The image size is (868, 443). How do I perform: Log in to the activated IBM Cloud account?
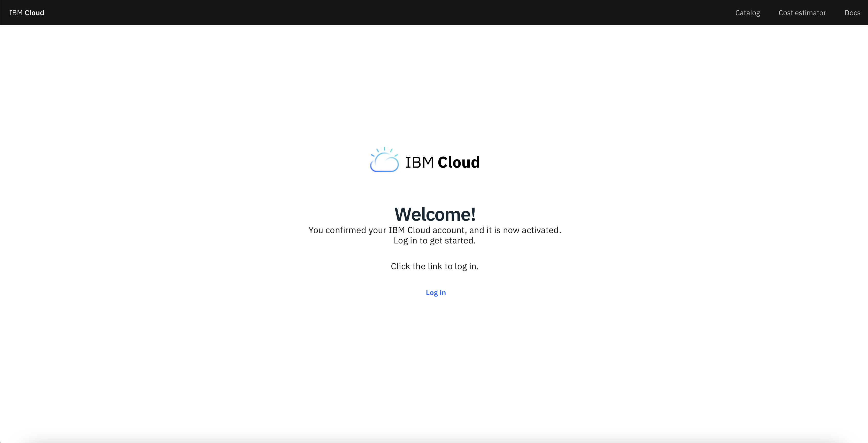pyautogui.click(x=435, y=292)
